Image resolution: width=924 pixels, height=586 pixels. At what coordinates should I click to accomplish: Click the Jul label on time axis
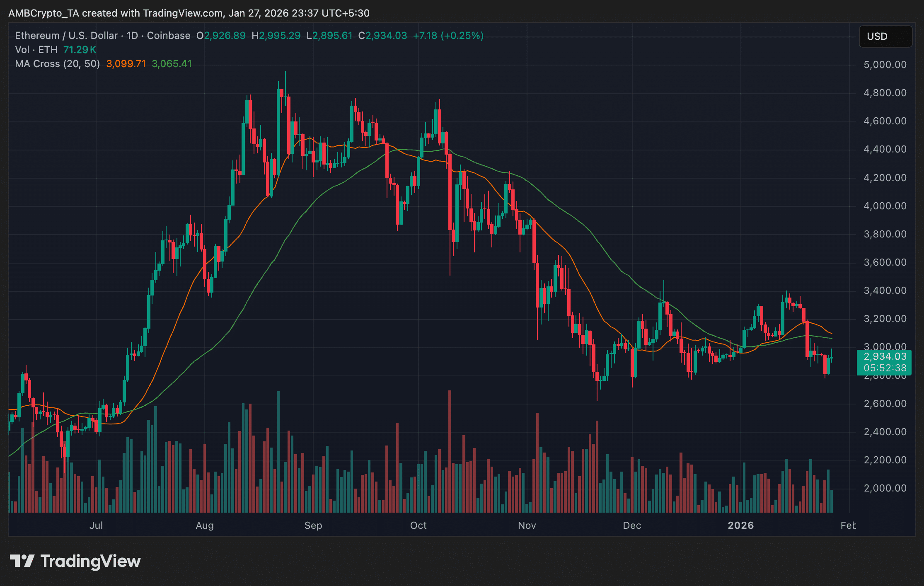(x=96, y=525)
